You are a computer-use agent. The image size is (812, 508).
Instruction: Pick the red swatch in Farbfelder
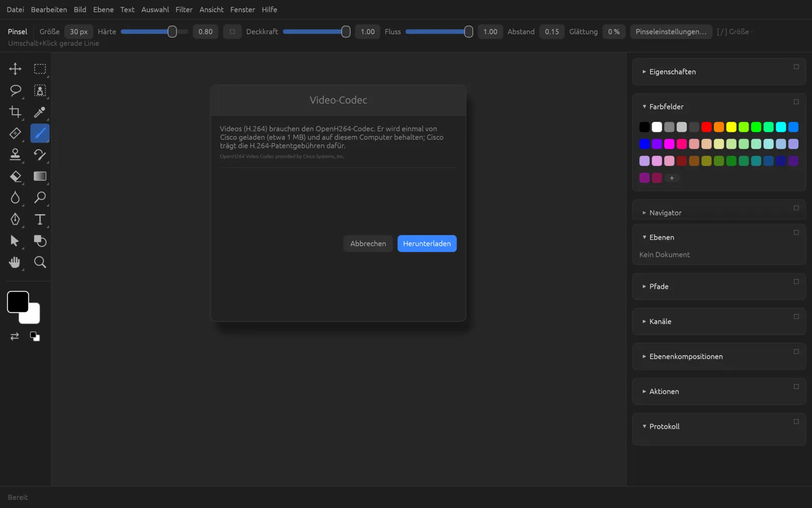pyautogui.click(x=706, y=127)
